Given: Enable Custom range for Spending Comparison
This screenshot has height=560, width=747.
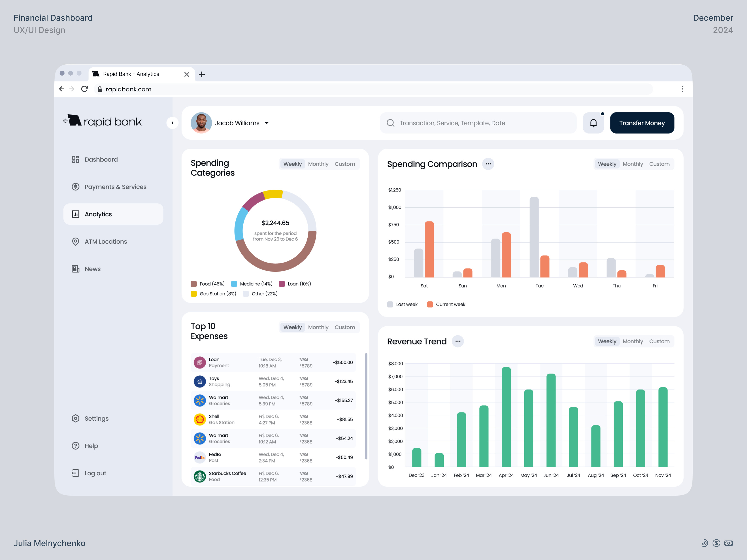Looking at the screenshot, I should (x=660, y=164).
